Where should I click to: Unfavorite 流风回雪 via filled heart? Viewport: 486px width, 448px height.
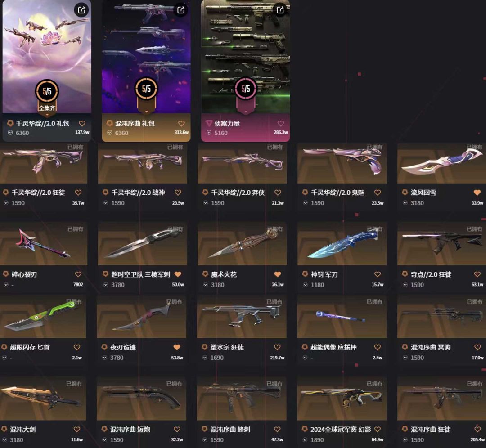pyautogui.click(x=477, y=193)
